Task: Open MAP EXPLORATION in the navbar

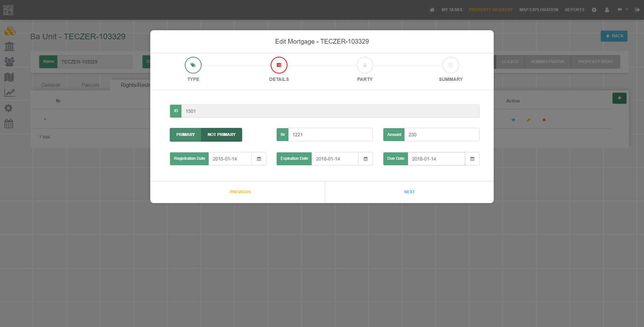Action: point(538,9)
